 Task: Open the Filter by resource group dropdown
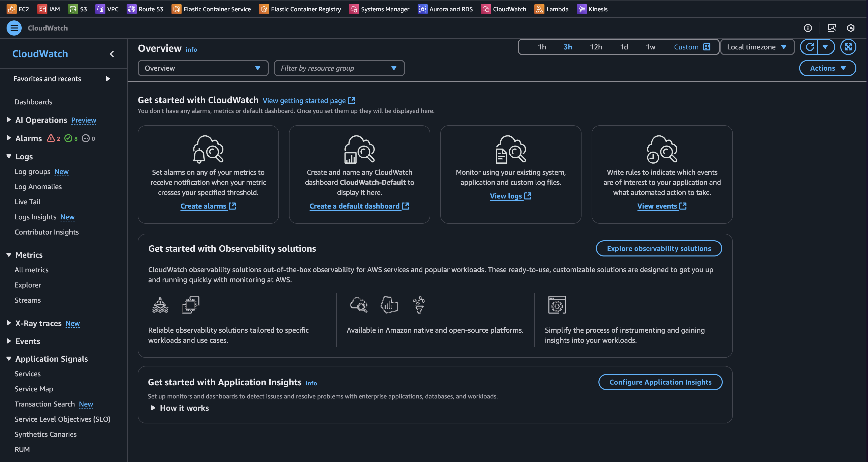point(339,68)
